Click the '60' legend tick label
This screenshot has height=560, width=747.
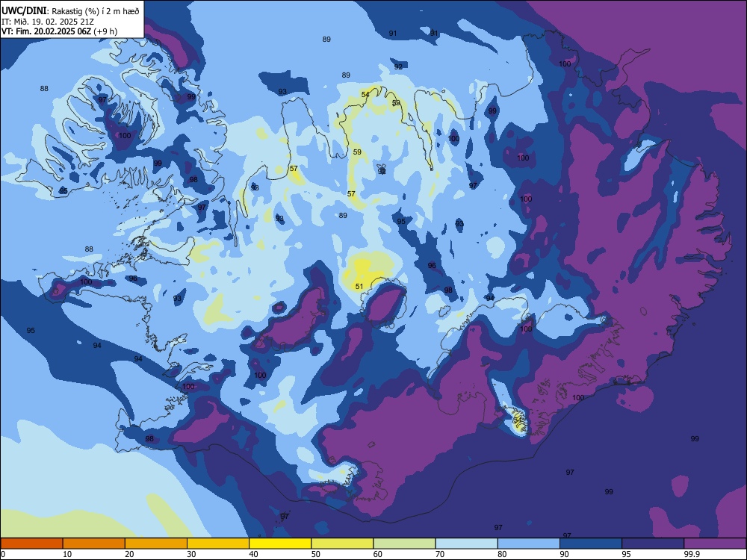tap(378, 554)
